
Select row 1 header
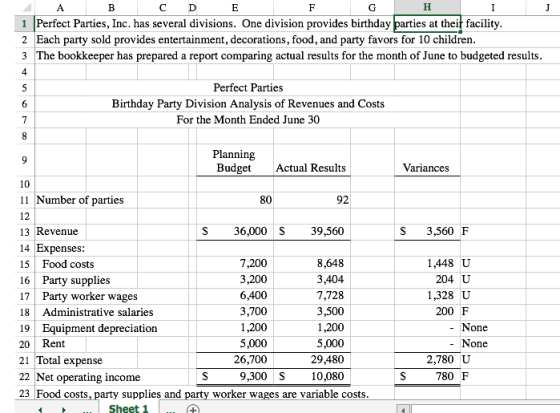pyautogui.click(x=24, y=24)
